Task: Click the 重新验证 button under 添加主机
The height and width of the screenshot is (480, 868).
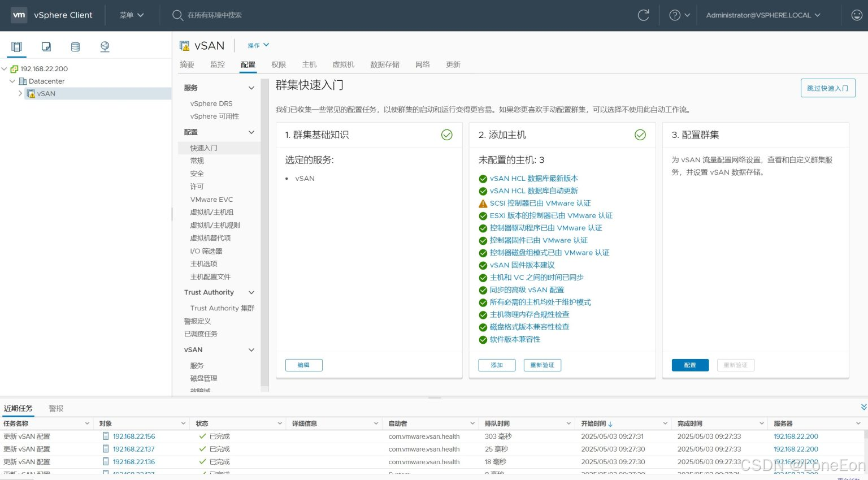Action: click(542, 365)
